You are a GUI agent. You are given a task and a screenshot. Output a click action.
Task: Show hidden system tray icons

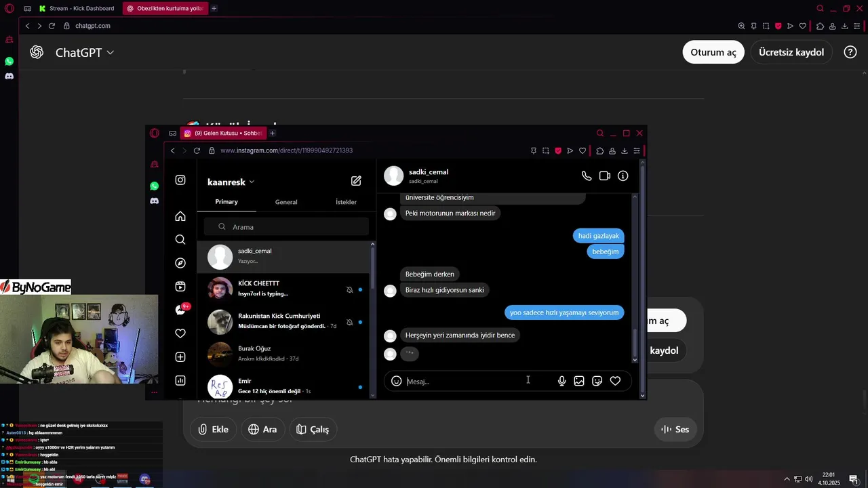click(787, 479)
